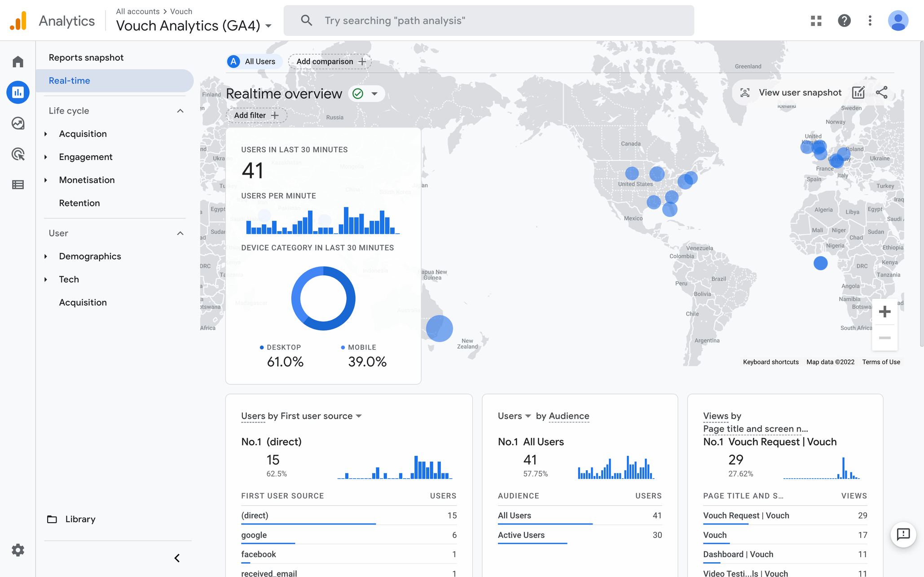Expand the Acquisition tree under Life cycle
This screenshot has width=924, height=577.
[46, 134]
